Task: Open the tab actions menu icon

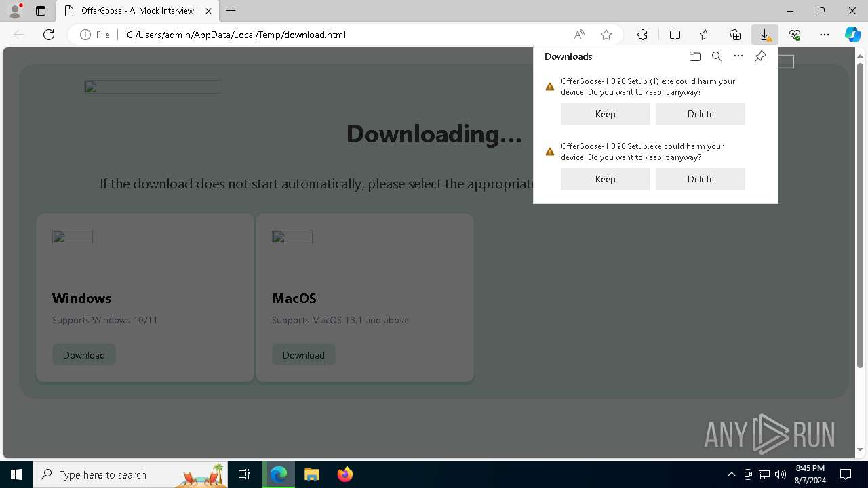Action: 41,11
